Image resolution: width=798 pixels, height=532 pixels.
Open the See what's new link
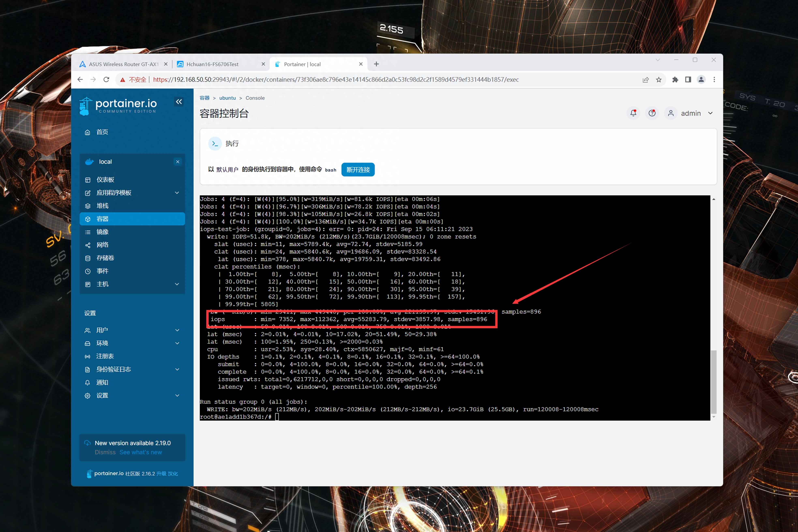point(141,452)
